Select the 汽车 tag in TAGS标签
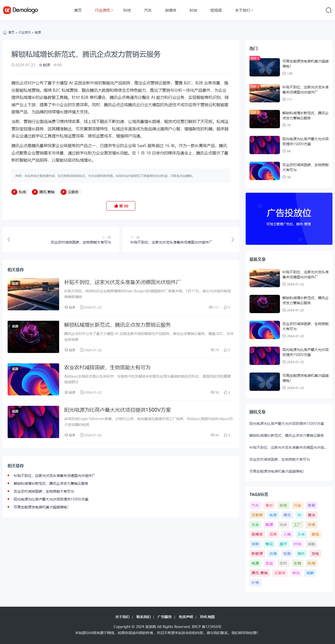Screen dimensions: 335x644 pos(255,505)
